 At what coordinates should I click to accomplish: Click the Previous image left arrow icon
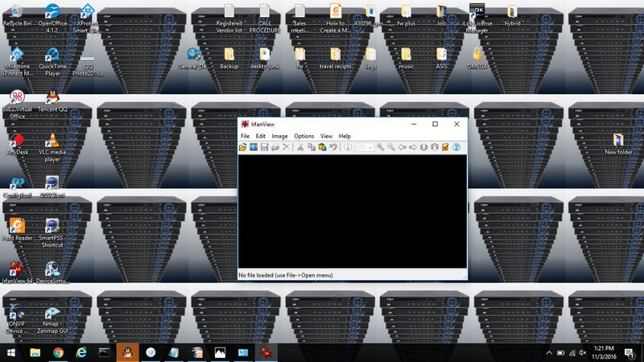(402, 147)
